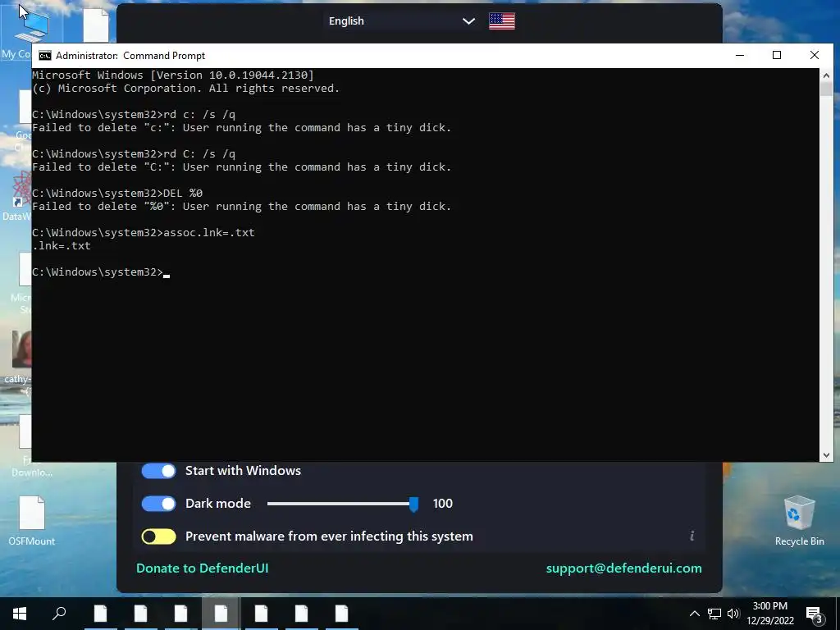Click Command Prompt scrollbar up arrow
Viewport: 840px width, 630px height.
coord(826,75)
